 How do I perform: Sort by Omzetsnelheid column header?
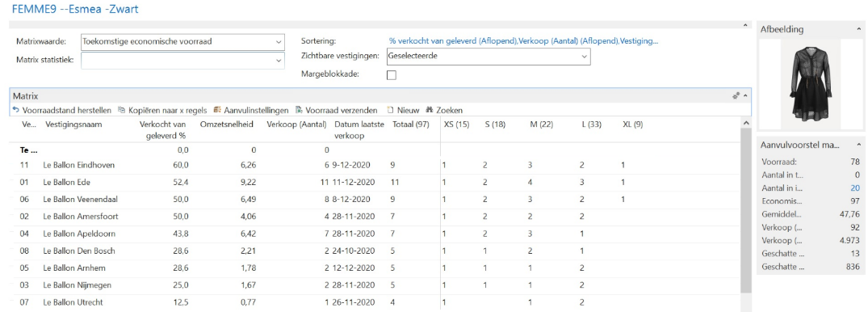[x=227, y=124]
